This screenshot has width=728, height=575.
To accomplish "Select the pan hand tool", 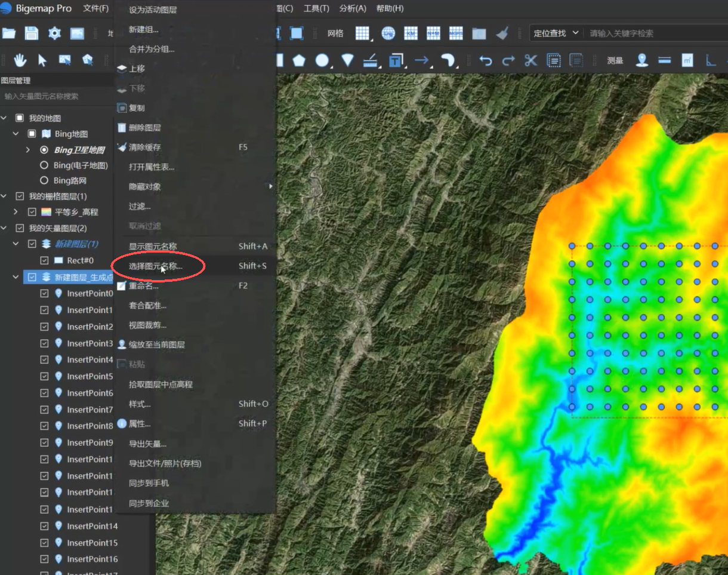I will click(x=20, y=60).
